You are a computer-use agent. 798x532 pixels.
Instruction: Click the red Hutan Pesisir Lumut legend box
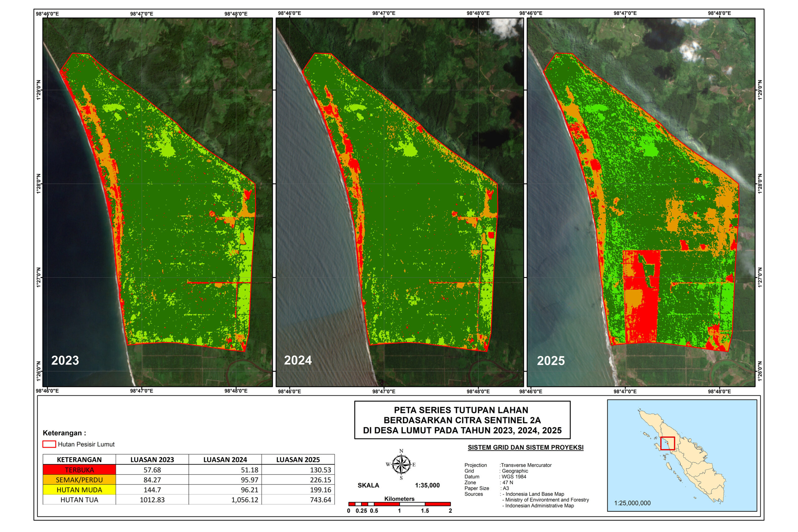[49, 444]
